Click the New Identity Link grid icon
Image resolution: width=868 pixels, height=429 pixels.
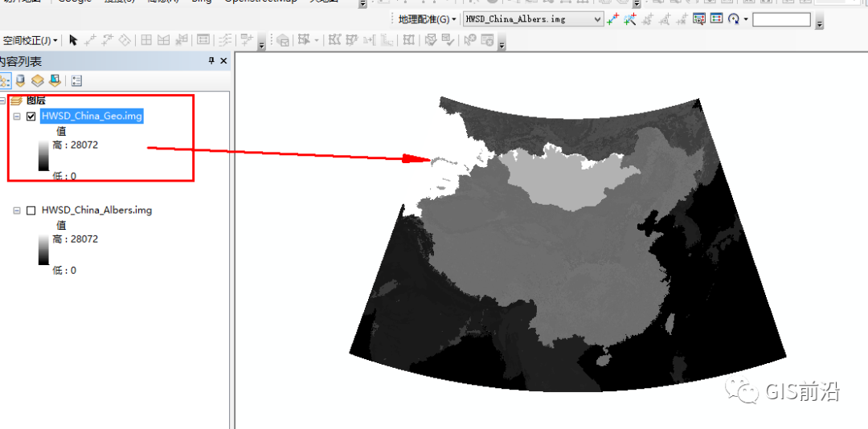pyautogui.click(x=146, y=40)
